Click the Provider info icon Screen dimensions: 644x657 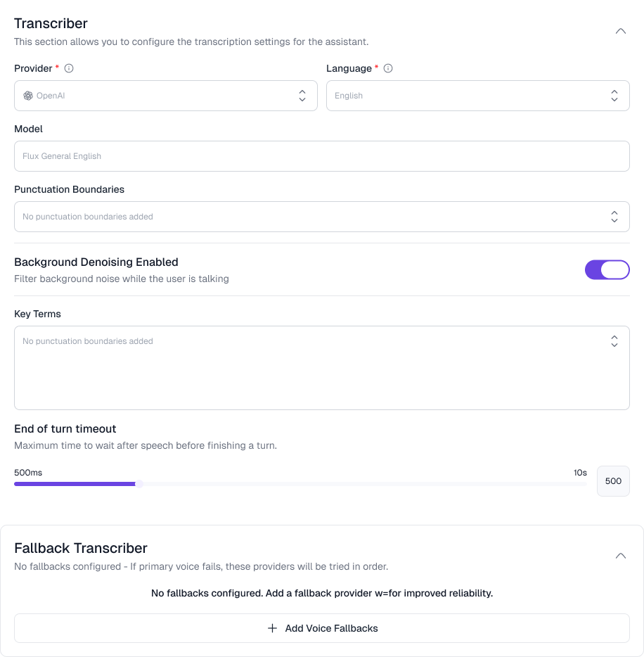[x=68, y=68]
